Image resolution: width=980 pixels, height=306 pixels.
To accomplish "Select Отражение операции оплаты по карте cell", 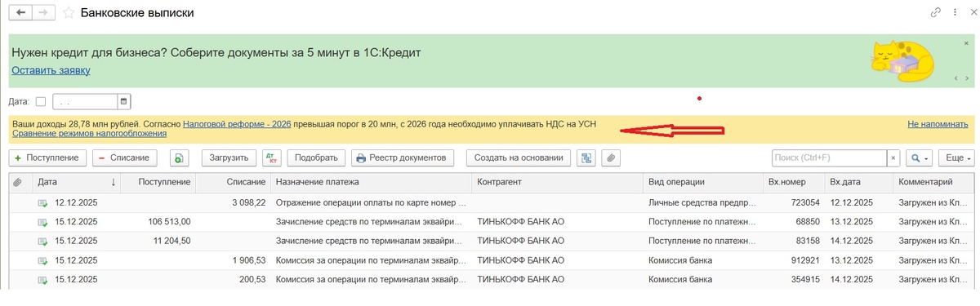I will pyautogui.click(x=371, y=202).
